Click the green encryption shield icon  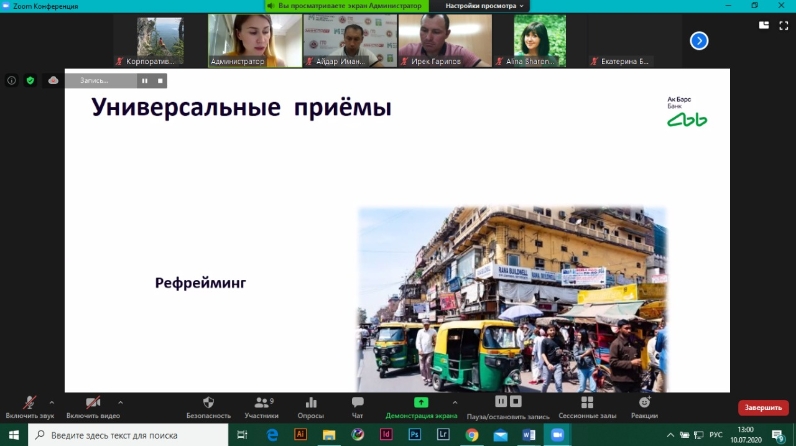[30, 81]
